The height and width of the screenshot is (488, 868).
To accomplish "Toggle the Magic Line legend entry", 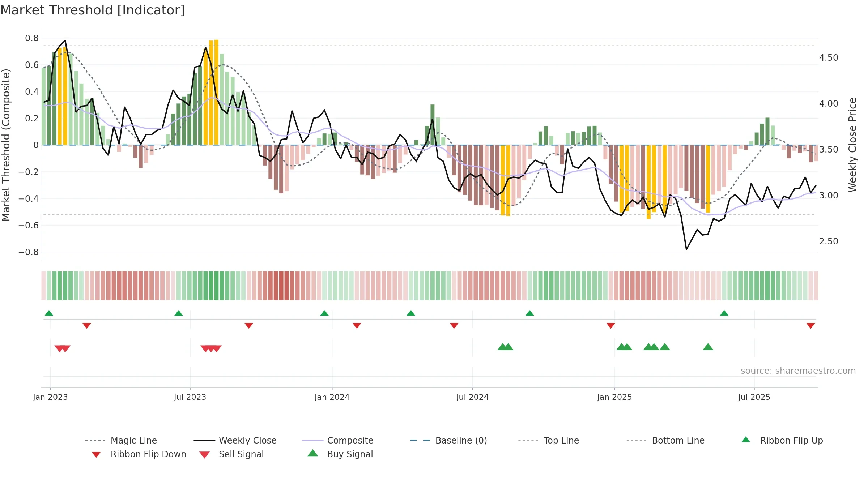I will pyautogui.click(x=121, y=440).
